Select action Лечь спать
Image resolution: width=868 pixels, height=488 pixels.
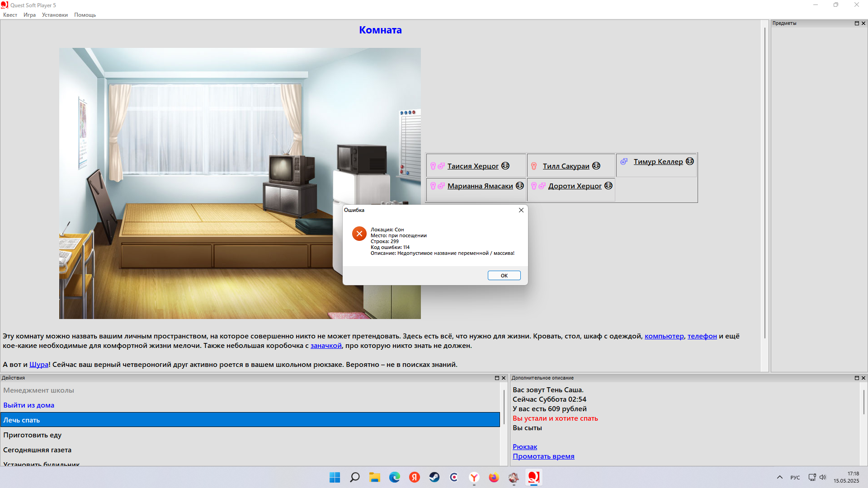pyautogui.click(x=250, y=420)
